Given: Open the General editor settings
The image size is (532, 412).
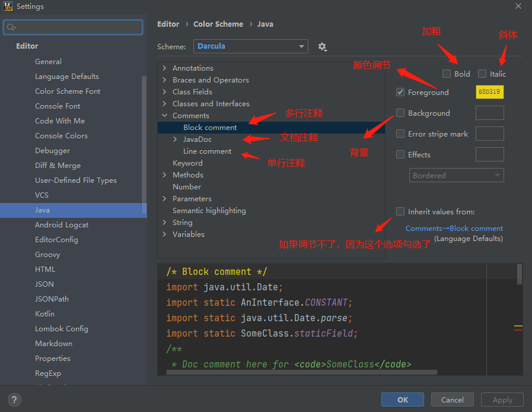Looking at the screenshot, I should (x=48, y=62).
